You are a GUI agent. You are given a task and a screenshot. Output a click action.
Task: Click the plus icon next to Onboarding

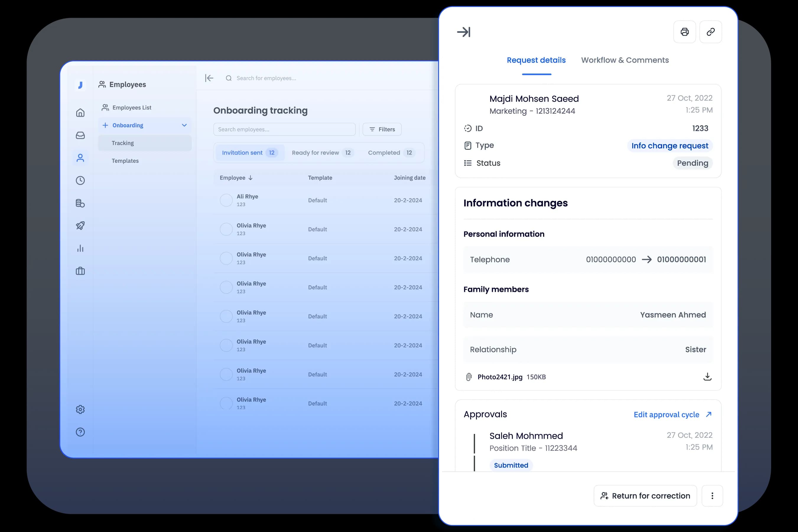point(105,125)
